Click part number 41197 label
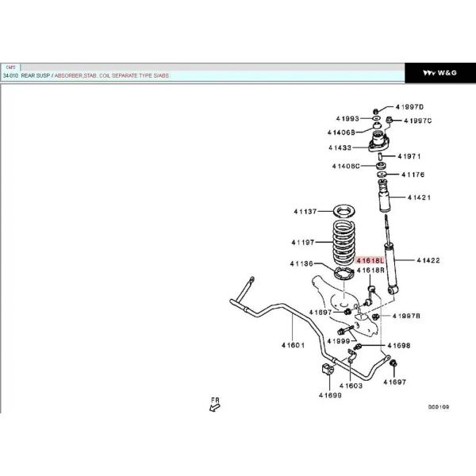Image resolution: width=476 pixels, height=476 pixels. 304,242
